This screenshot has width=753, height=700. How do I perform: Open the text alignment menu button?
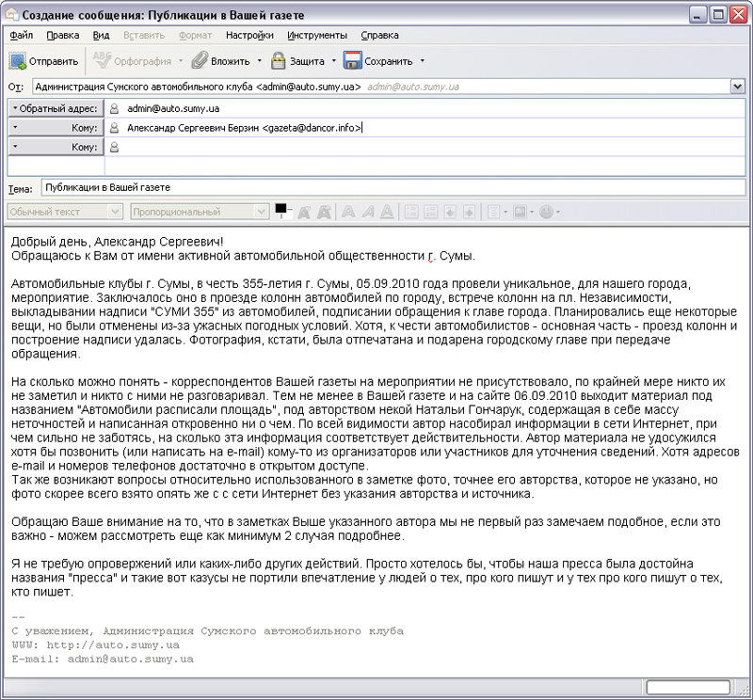pos(497,212)
